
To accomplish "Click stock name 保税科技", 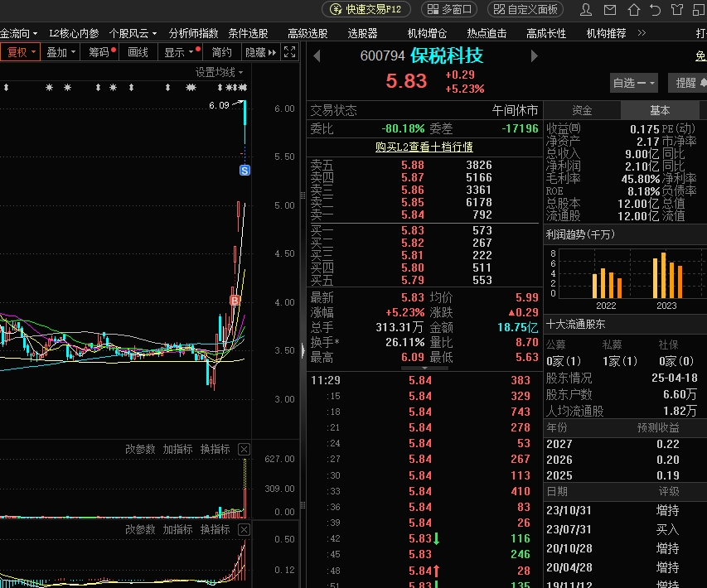I will pyautogui.click(x=447, y=55).
